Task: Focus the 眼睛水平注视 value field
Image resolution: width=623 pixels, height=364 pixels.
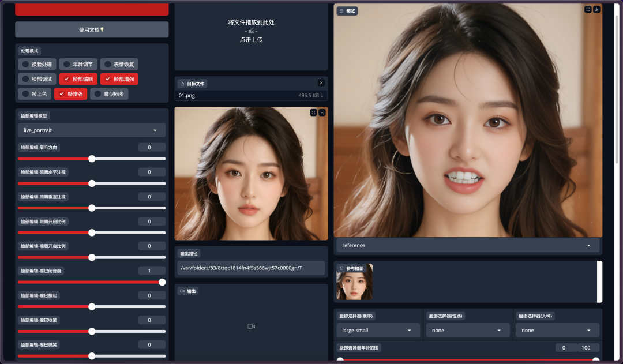Action: coord(152,172)
